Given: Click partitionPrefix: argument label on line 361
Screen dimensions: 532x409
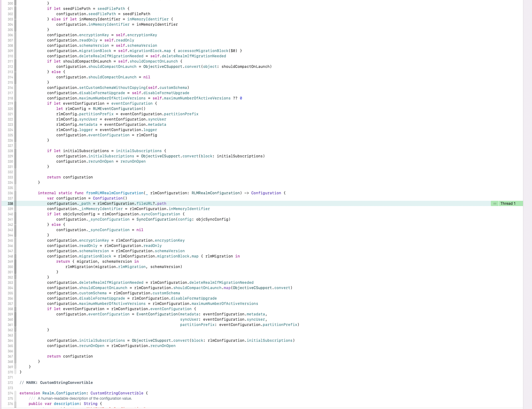Looking at the screenshot, I should [x=198, y=325].
